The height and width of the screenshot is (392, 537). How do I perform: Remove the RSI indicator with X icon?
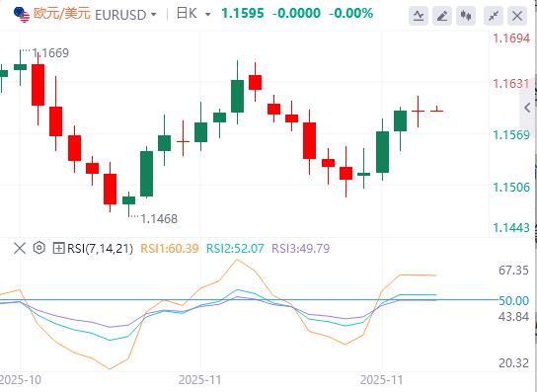20,248
